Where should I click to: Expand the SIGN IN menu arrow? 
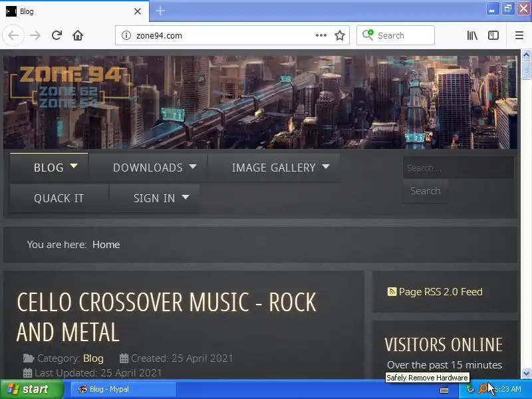point(186,197)
